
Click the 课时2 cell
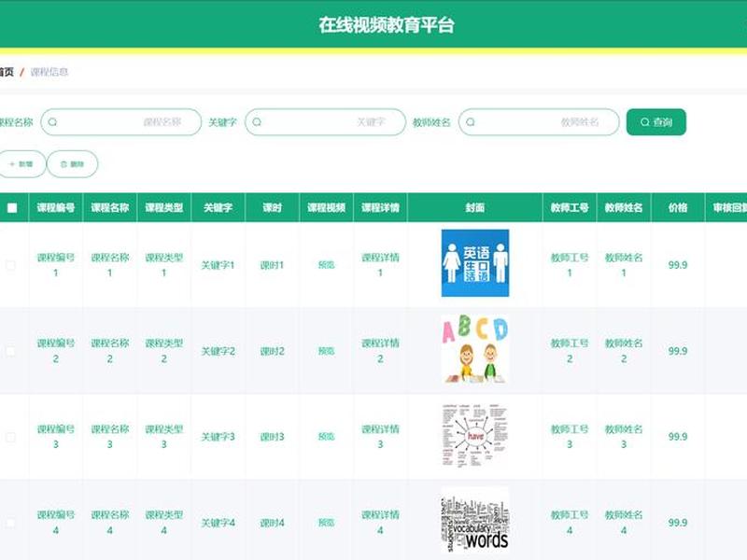click(272, 352)
